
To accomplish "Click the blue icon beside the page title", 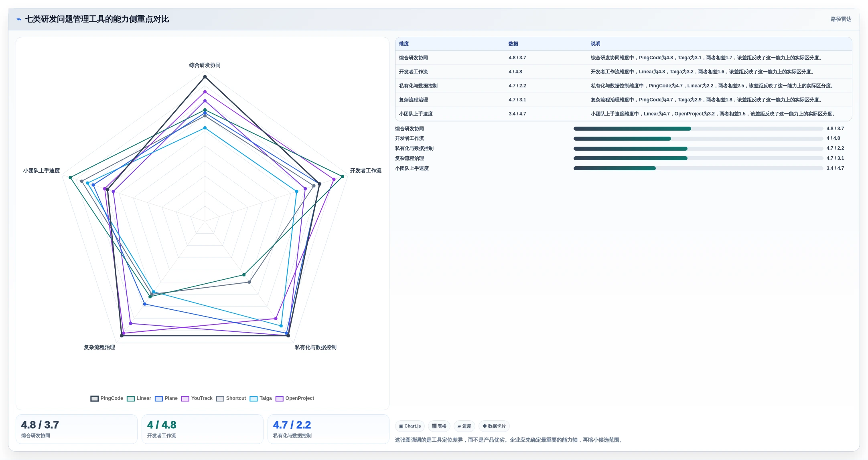I will pos(18,19).
